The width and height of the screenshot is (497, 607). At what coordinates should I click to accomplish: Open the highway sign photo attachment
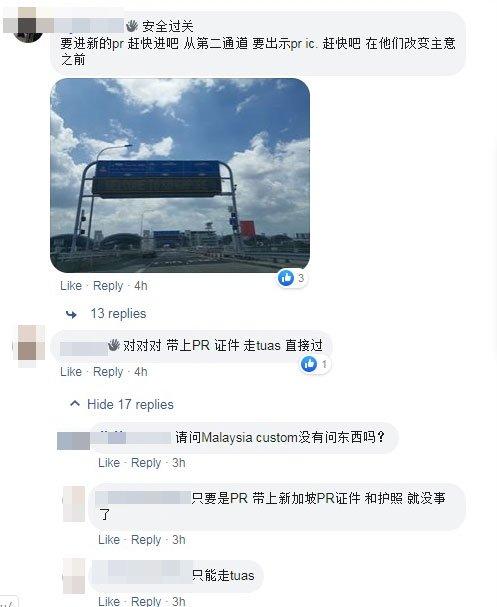coord(180,175)
